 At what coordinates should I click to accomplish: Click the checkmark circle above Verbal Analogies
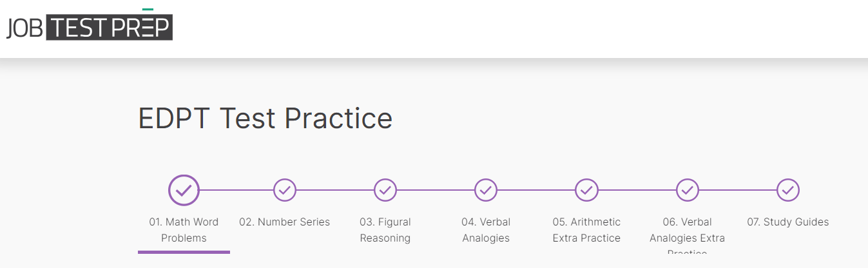[x=486, y=190]
